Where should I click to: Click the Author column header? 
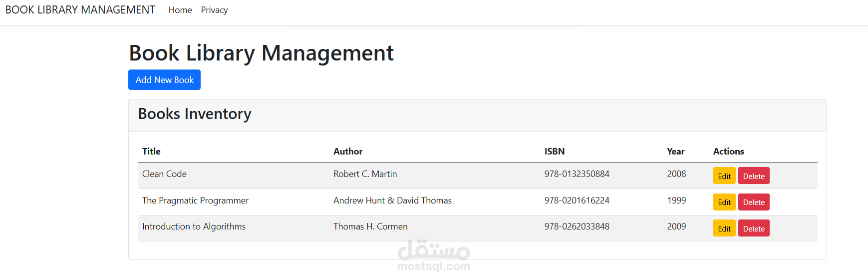[348, 151]
